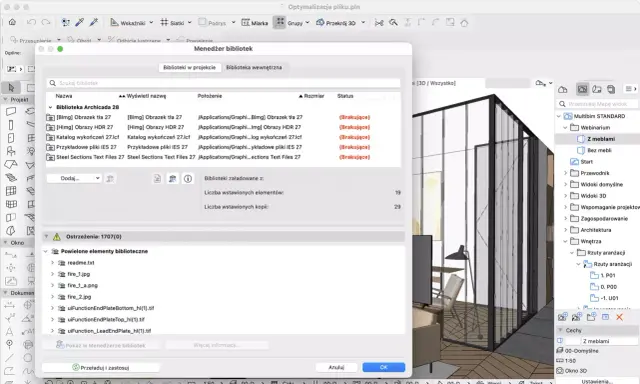Click the Navigator view map search field
The image size is (640, 384).
click(598, 104)
